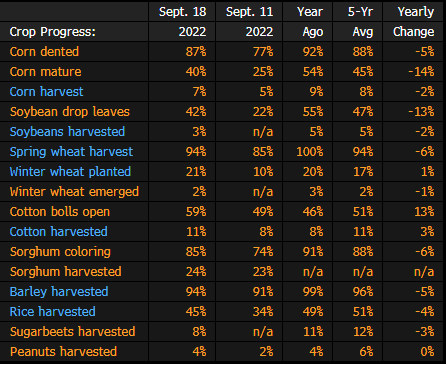Click the Winter wheat planted link
Screen dimensions: 447x365
[x=70, y=172]
